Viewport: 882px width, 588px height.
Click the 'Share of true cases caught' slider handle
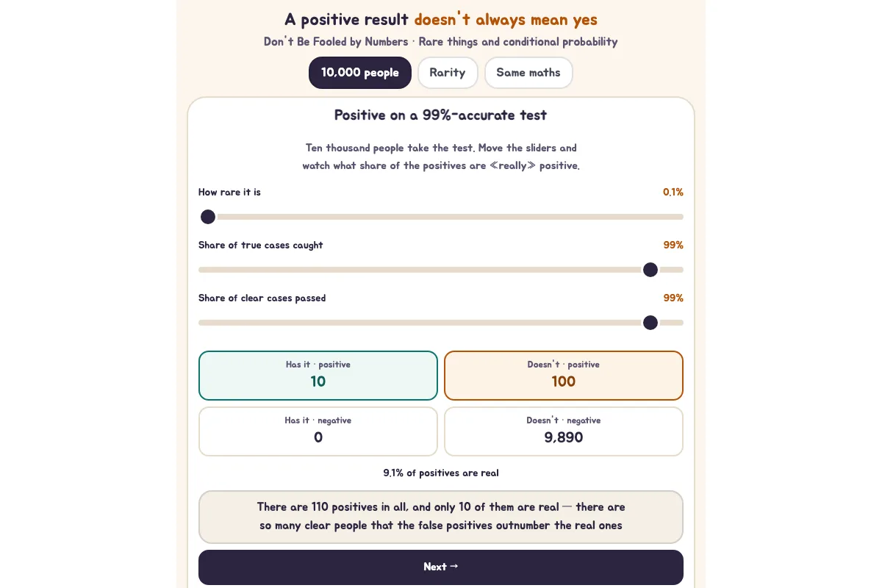[650, 270]
